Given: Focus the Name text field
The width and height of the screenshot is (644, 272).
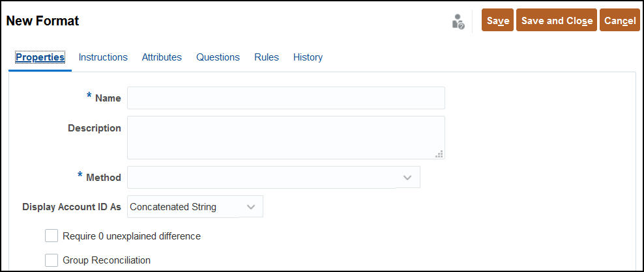Looking at the screenshot, I should coord(286,98).
